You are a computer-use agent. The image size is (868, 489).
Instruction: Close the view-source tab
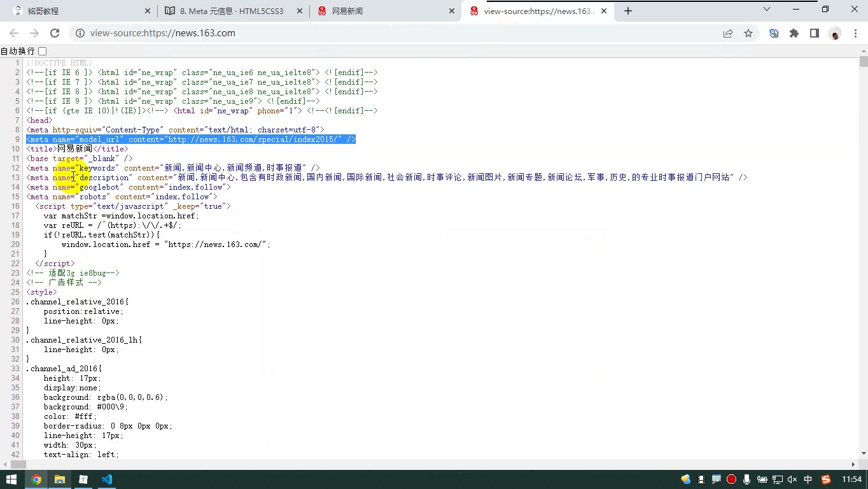tap(604, 11)
